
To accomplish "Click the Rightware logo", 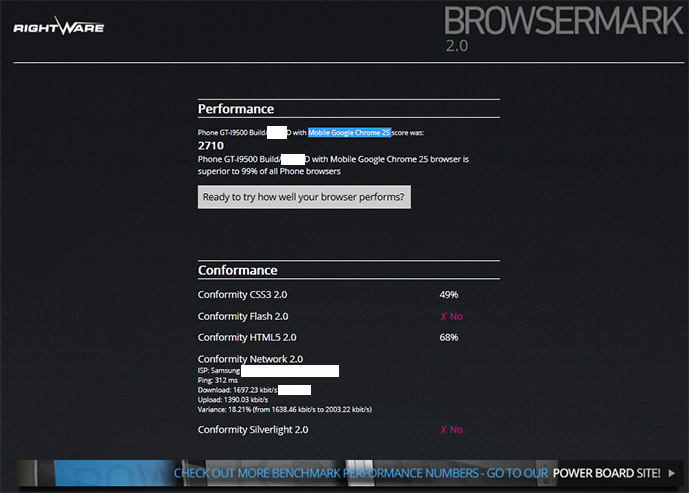I will (x=58, y=27).
